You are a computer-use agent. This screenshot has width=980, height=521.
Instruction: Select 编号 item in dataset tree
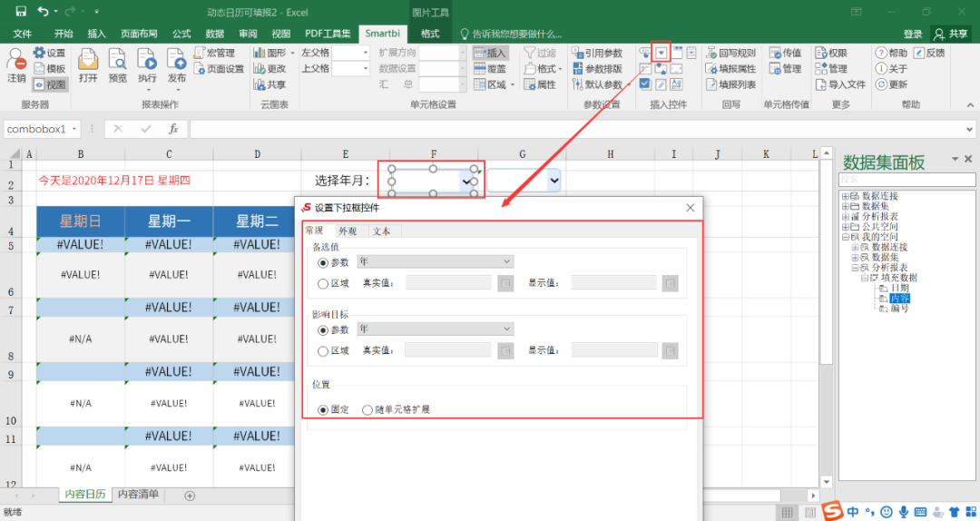900,309
